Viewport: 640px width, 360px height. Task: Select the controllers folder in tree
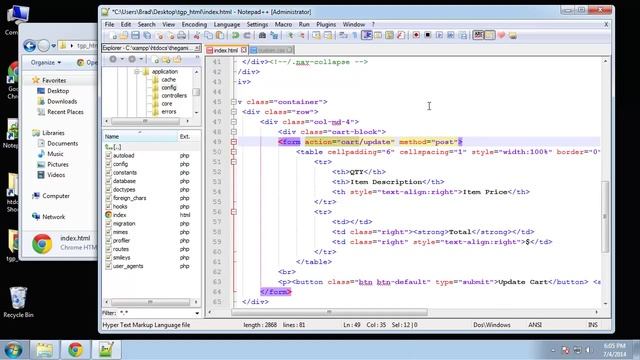coord(174,96)
